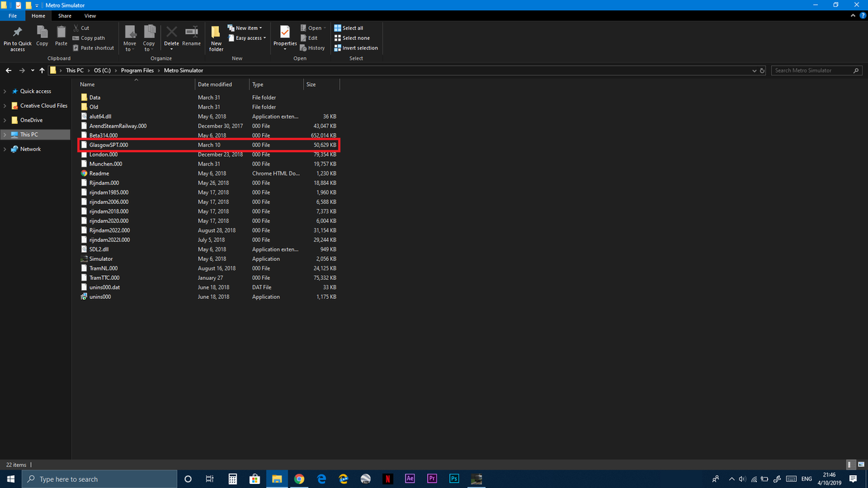This screenshot has height=488, width=868.
Task: Open the Calculator taskbar icon
Action: click(x=233, y=479)
